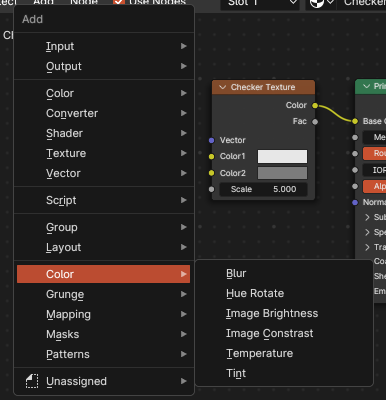Viewport: 386px width, 400px height.
Task: Open the Vector submenu
Action: (103, 173)
